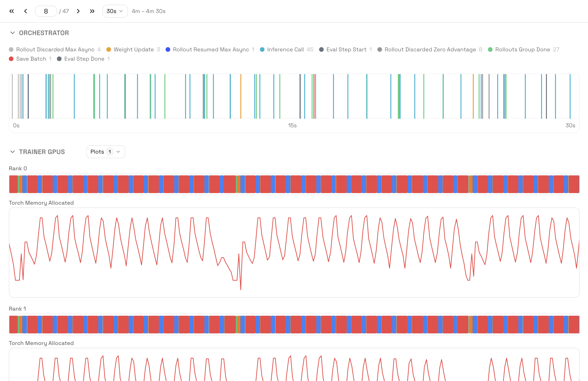The height and width of the screenshot is (381, 588).
Task: Click the '15s' axis label
Action: click(x=292, y=125)
